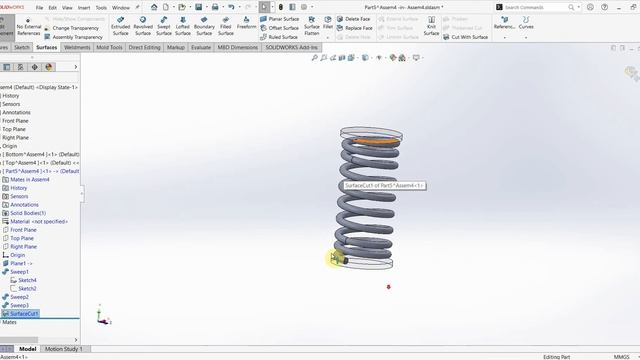Open the Search Commands dropdown arrow
Viewport: 640px width, 360px height.
(x=578, y=7)
